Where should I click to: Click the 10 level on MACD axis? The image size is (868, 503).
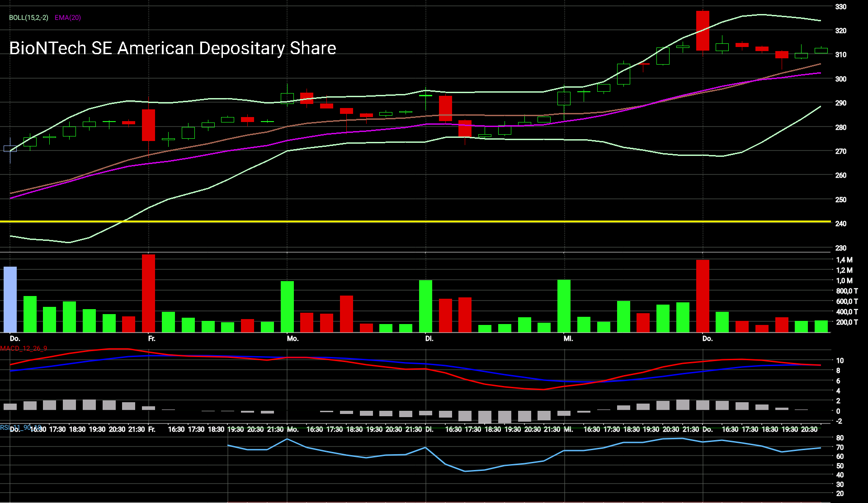pyautogui.click(x=840, y=361)
